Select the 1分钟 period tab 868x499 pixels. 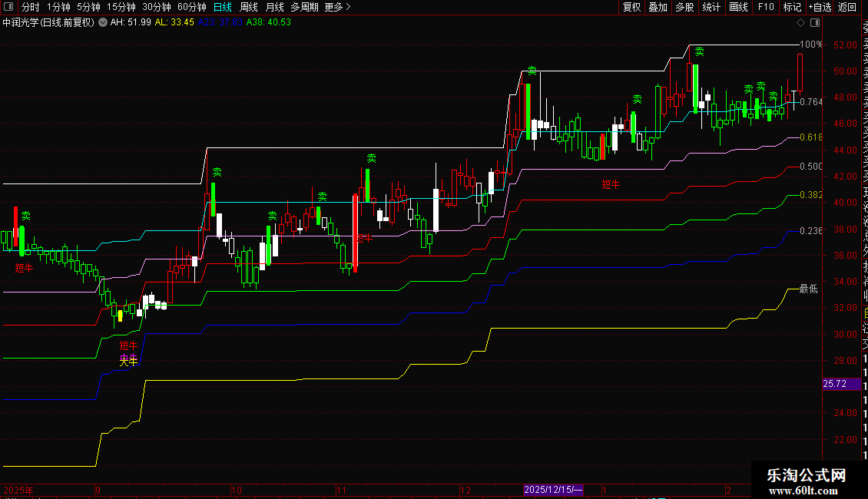point(58,7)
